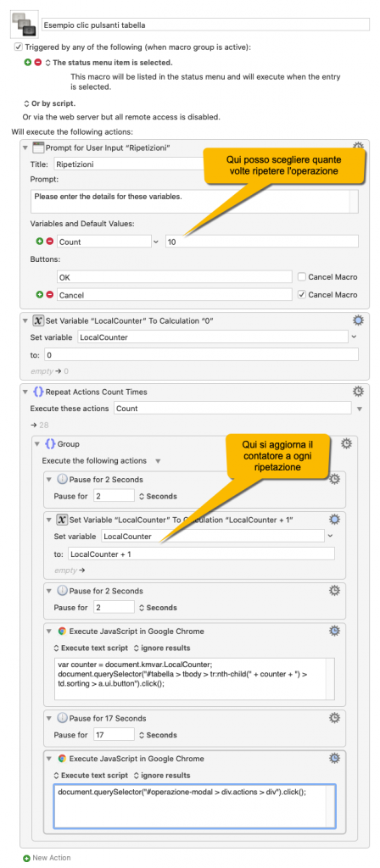
Task: Edit the "to:" field containing 0
Action: (x=201, y=354)
